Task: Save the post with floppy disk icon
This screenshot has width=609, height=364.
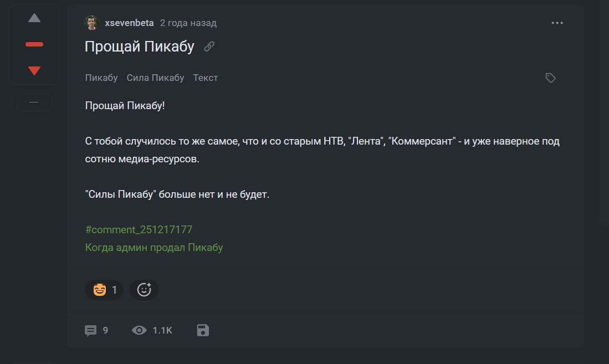Action: coord(203,331)
